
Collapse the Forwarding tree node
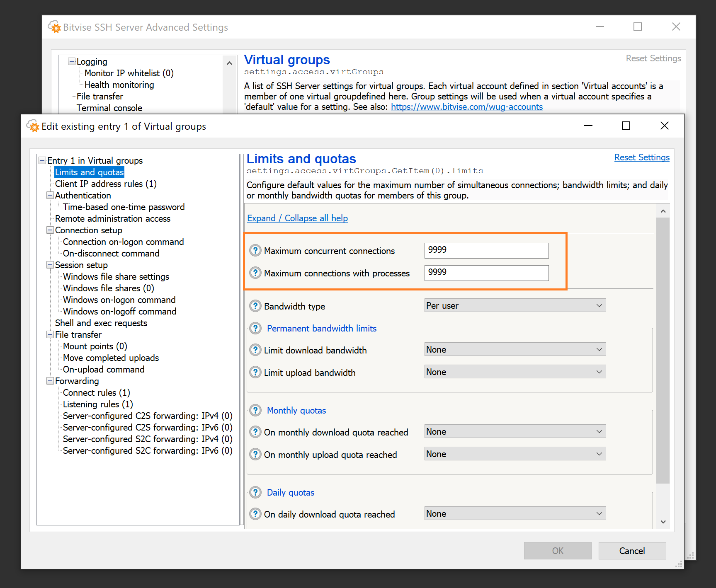[x=50, y=381]
